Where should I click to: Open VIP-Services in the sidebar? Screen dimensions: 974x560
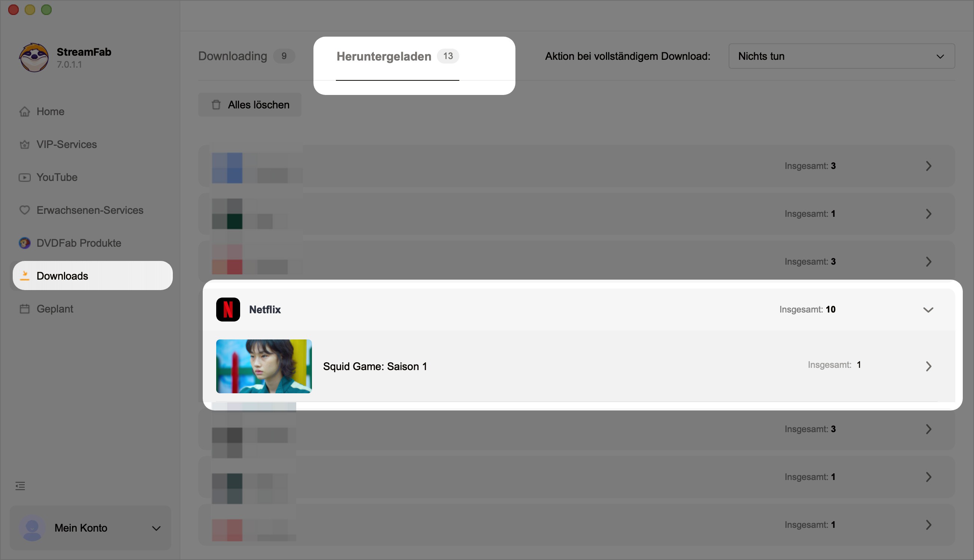[67, 144]
